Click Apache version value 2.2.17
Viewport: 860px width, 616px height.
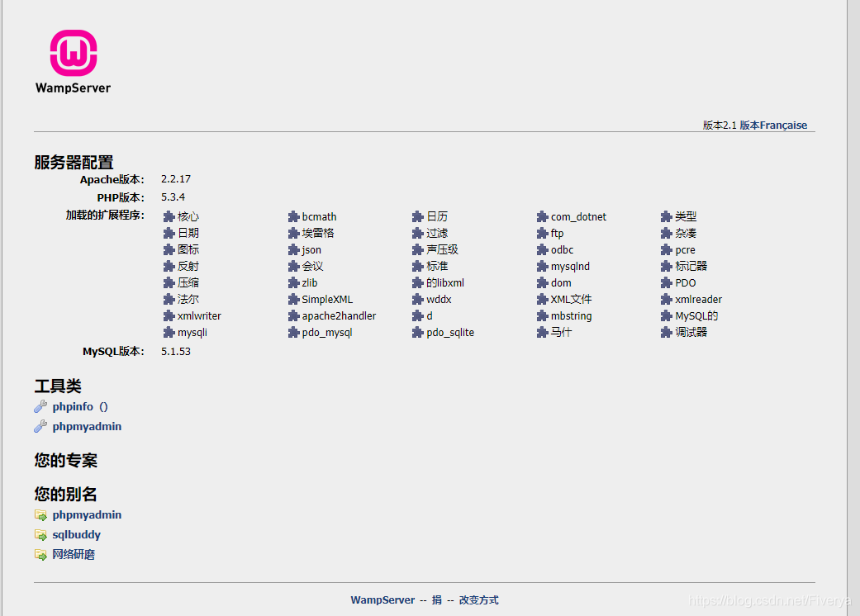(x=176, y=179)
